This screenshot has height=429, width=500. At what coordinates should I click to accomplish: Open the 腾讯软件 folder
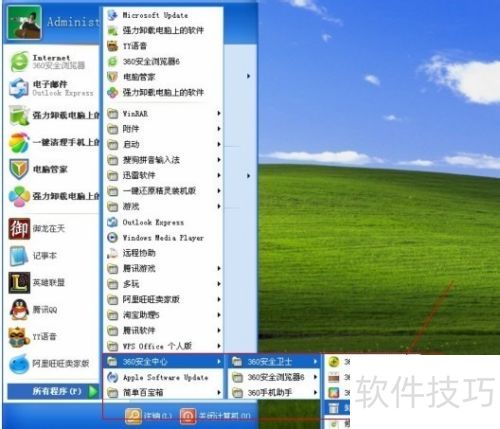pos(163,330)
